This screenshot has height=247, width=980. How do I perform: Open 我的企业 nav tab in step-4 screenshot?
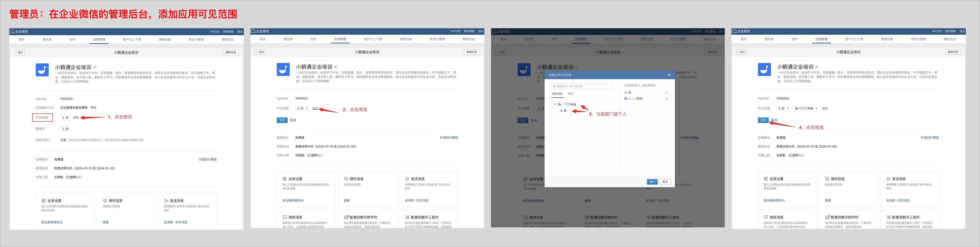[x=950, y=39]
